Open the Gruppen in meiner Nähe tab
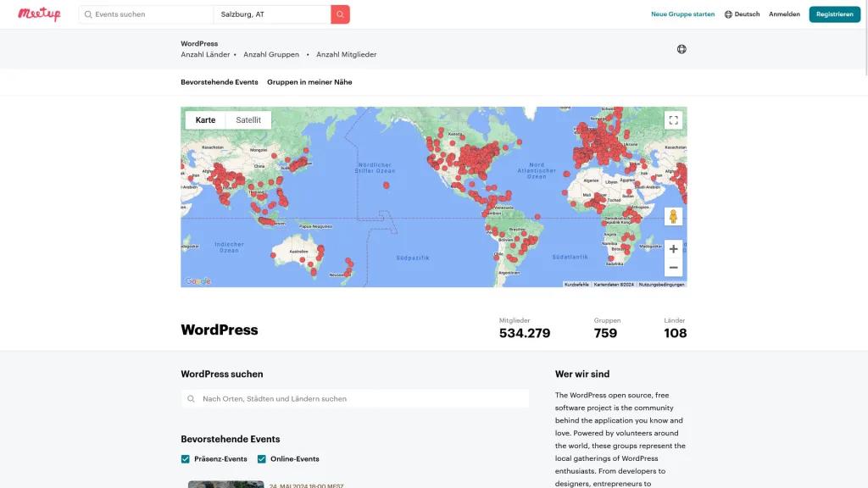 [309, 82]
